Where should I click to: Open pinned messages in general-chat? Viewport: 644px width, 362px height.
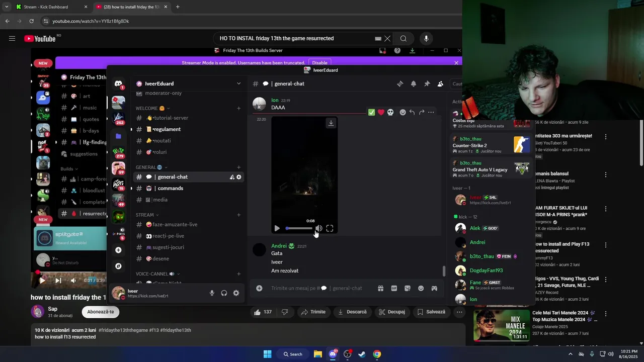(427, 84)
